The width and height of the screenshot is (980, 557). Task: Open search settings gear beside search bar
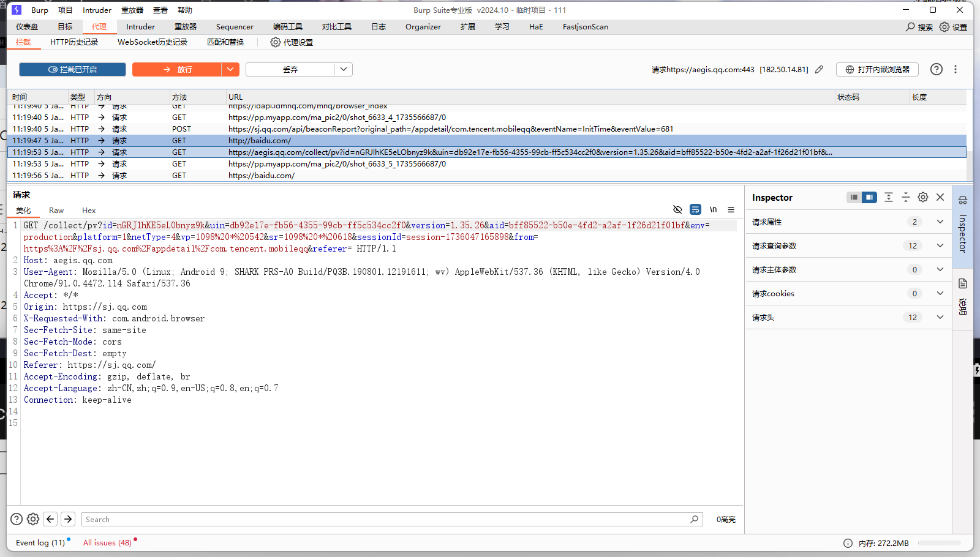pos(33,519)
